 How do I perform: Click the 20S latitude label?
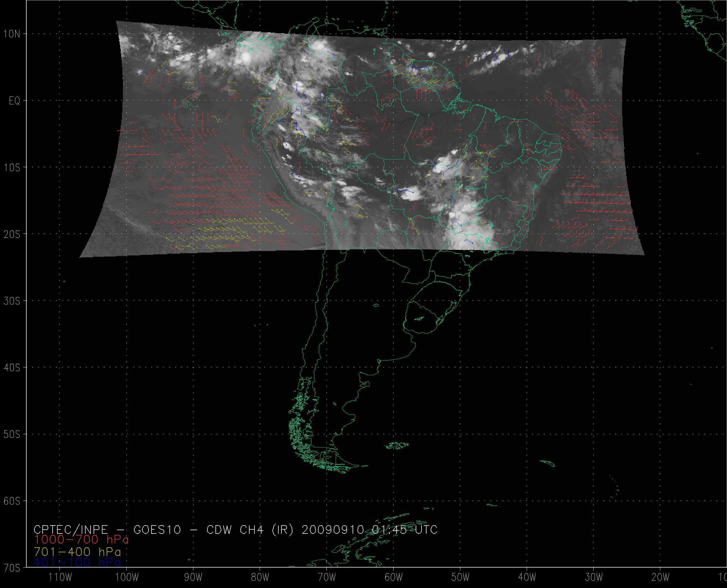pos(12,234)
